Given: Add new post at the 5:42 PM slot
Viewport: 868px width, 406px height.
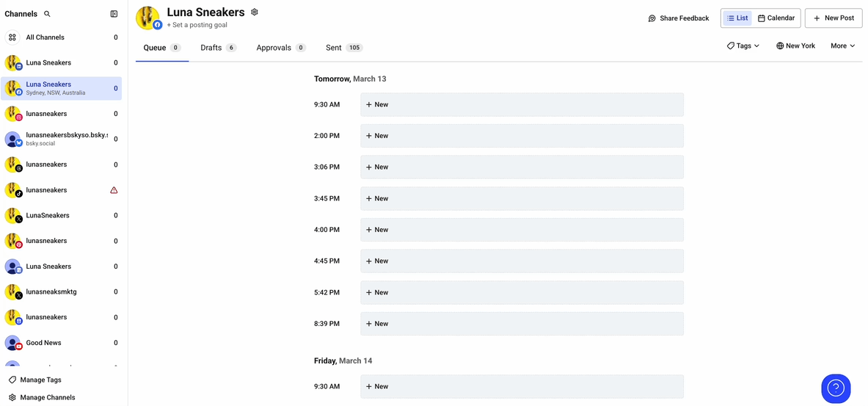Looking at the screenshot, I should pyautogui.click(x=522, y=292).
